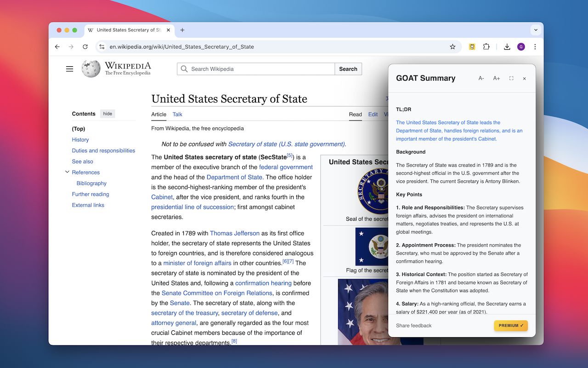
Task: Open the confirmation hearing link
Action: [x=263, y=283]
